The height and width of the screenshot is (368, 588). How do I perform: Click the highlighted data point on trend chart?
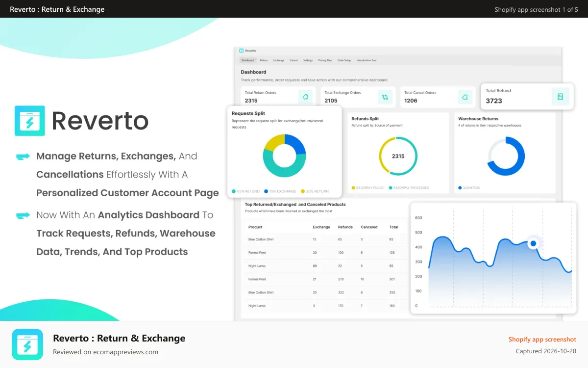533,243
